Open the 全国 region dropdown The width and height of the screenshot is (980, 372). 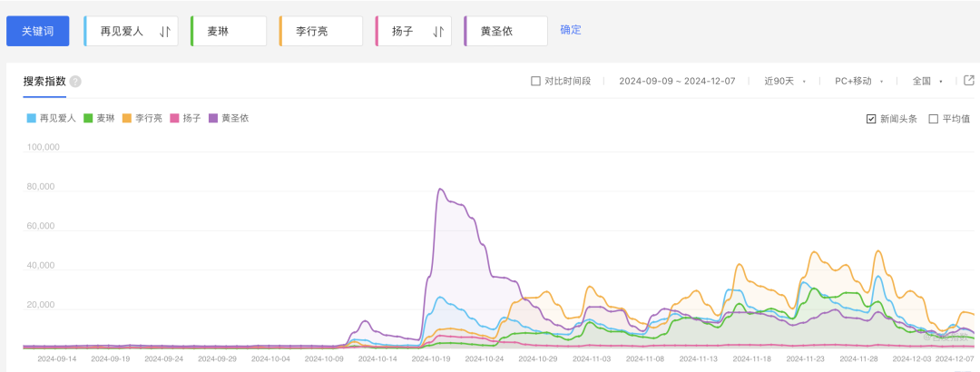[x=926, y=81]
